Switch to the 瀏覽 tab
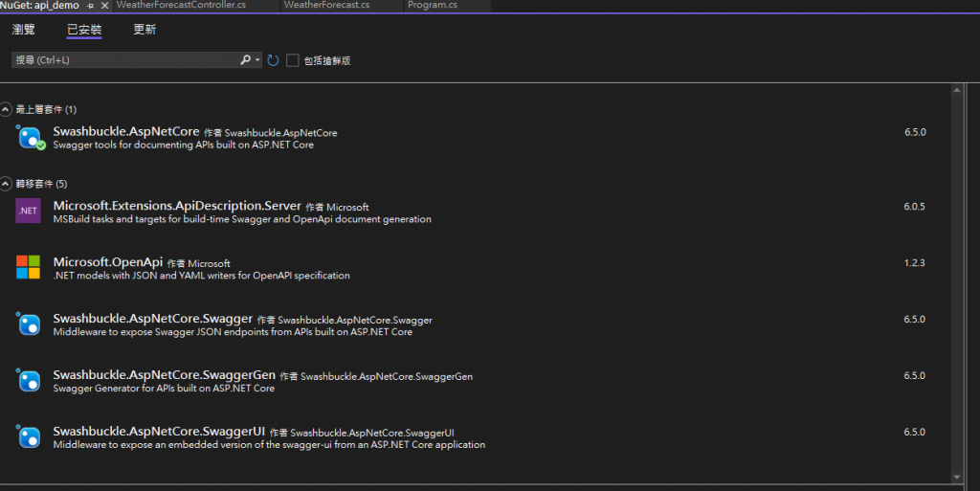This screenshot has width=980, height=491. point(24,30)
